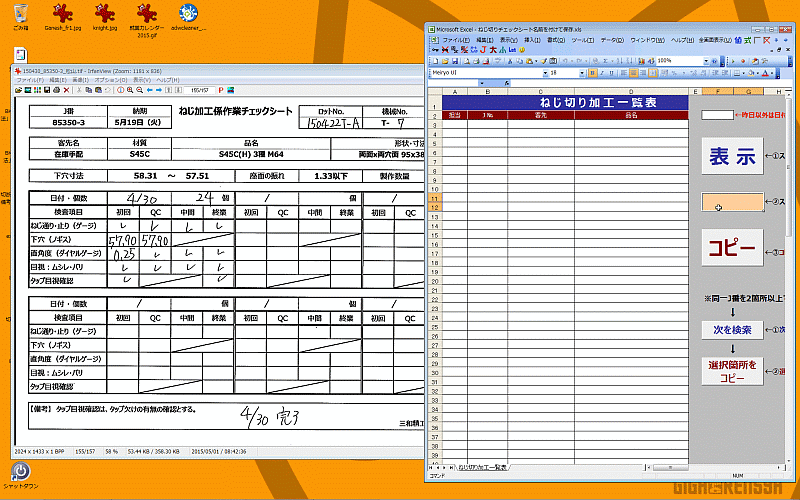The width and height of the screenshot is (800, 500).
Task: Click the big 表示 button
Action: [x=732, y=156]
